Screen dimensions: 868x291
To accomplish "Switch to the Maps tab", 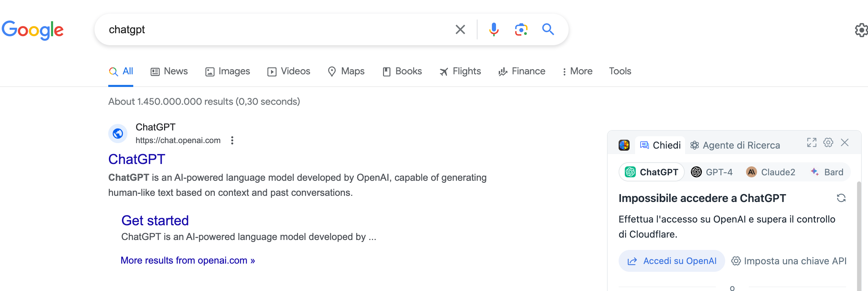I will click(346, 71).
